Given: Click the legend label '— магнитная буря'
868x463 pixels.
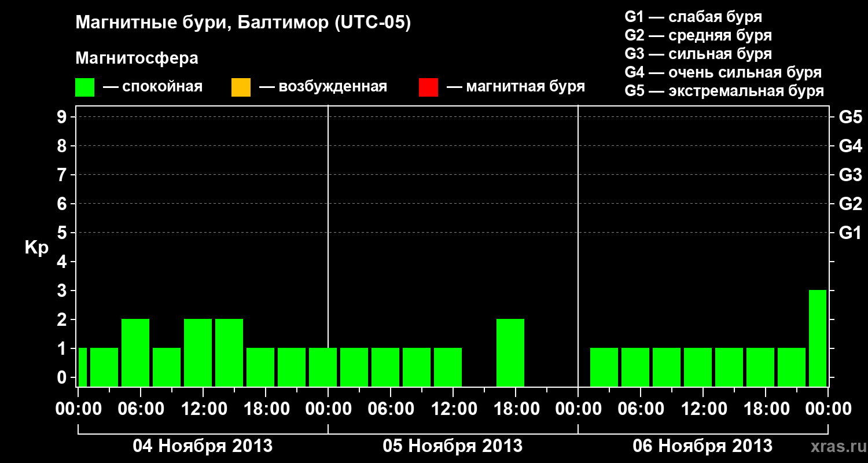Looking at the screenshot, I should pos(516,87).
